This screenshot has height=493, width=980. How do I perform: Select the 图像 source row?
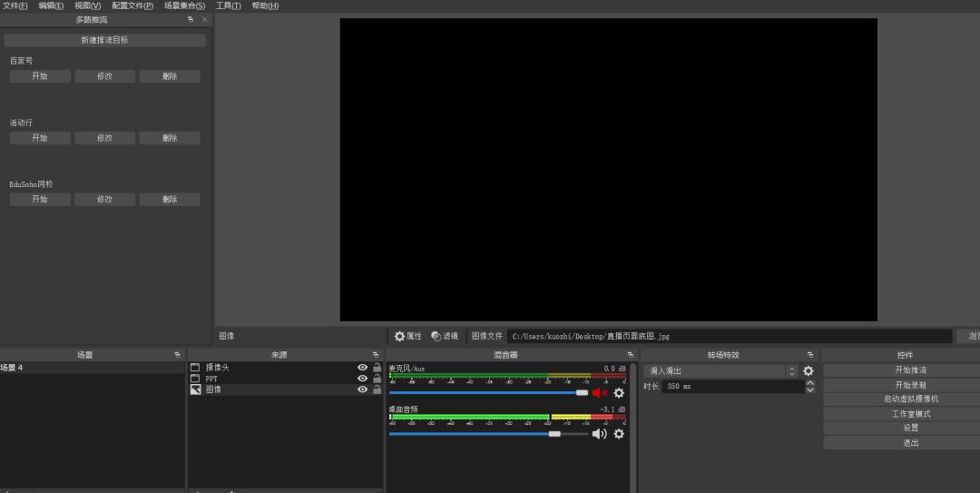coord(286,389)
